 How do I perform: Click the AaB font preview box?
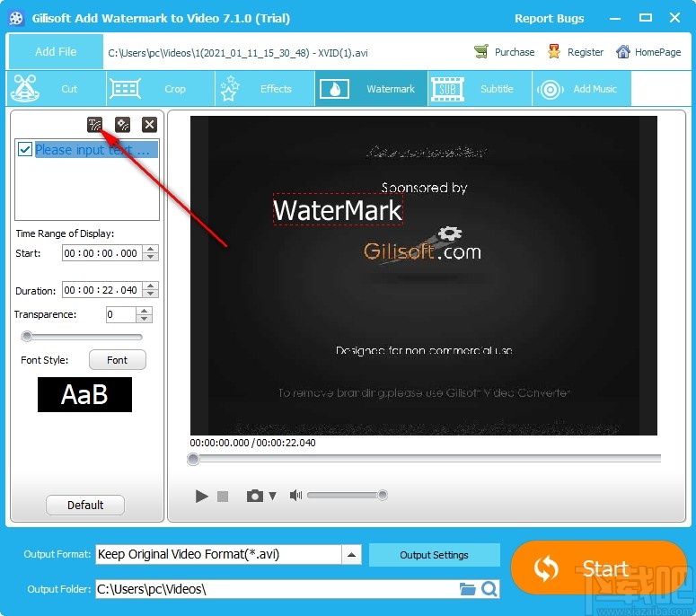84,394
